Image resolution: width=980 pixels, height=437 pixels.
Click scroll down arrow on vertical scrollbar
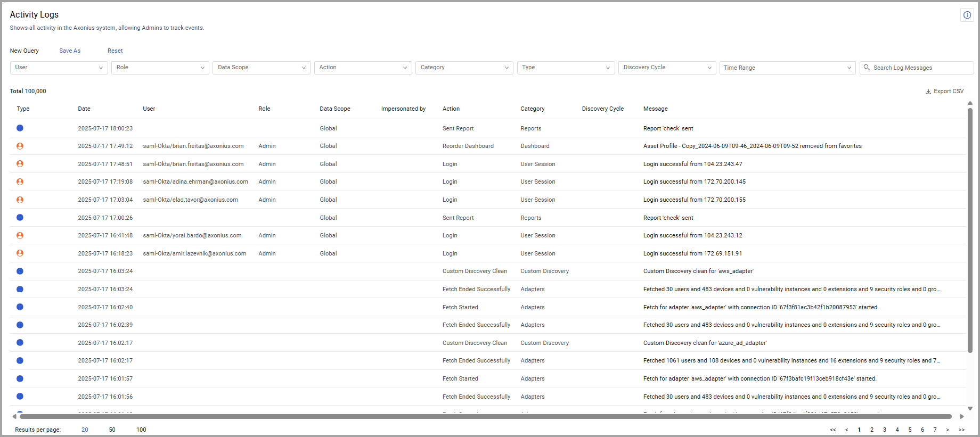[970, 409]
